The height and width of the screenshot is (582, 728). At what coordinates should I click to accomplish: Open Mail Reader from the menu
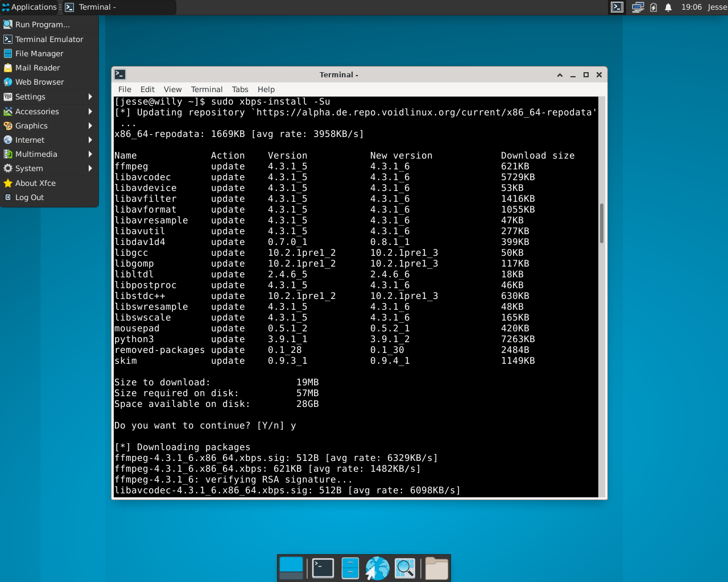pos(49,68)
